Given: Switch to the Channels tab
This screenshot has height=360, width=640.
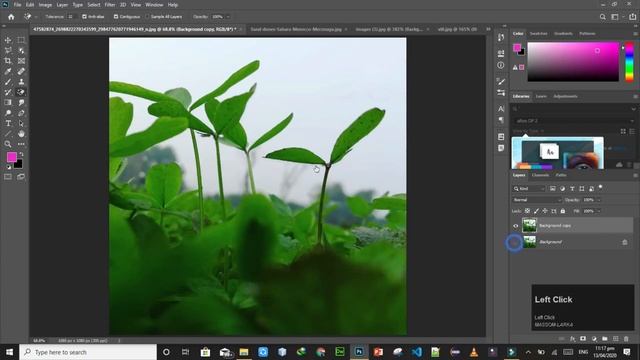Looking at the screenshot, I should tap(540, 175).
